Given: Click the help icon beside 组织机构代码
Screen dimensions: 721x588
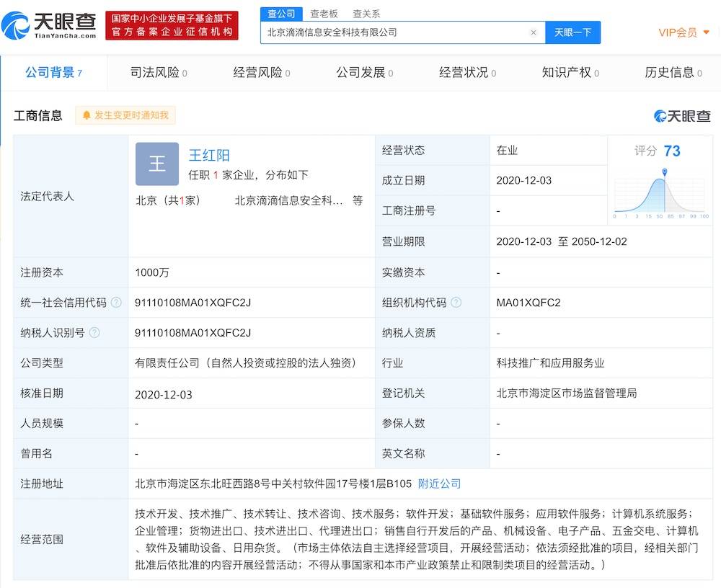Looking at the screenshot, I should 456,303.
